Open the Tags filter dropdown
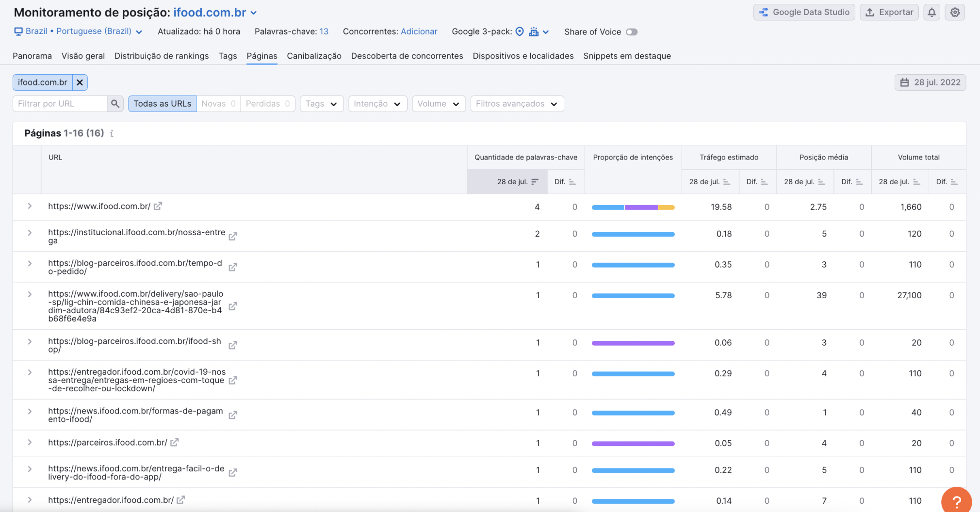 click(322, 104)
